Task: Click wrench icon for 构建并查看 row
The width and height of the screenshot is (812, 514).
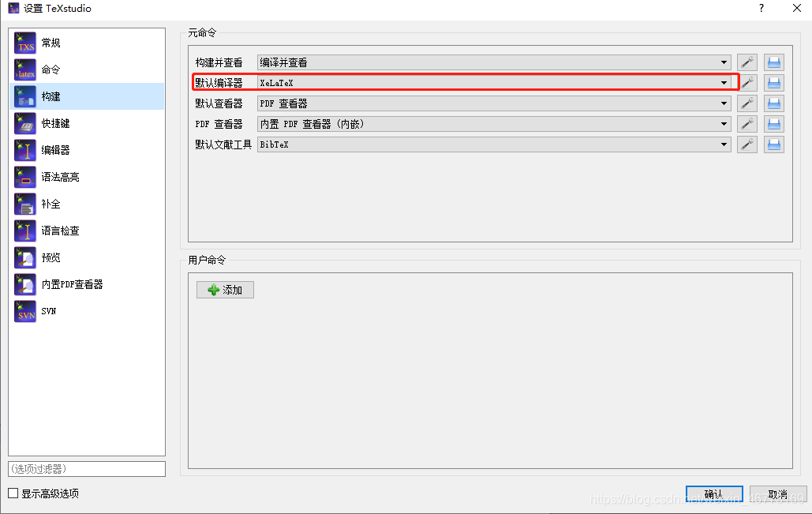Action: 747,62
